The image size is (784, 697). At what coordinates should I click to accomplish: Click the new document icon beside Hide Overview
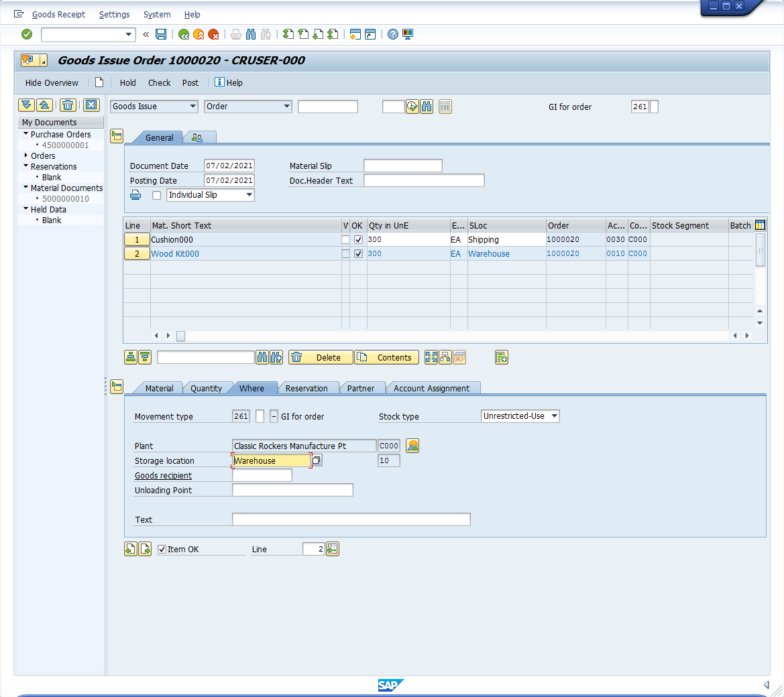pyautogui.click(x=99, y=82)
